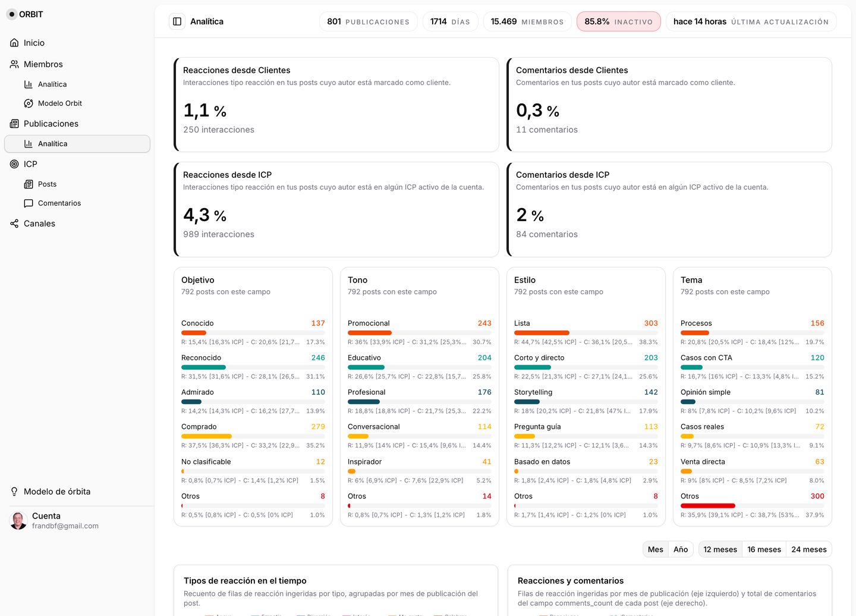Viewport: 856px width, 616px height.
Task: Switch chart grouping to Mes
Action: point(656,549)
